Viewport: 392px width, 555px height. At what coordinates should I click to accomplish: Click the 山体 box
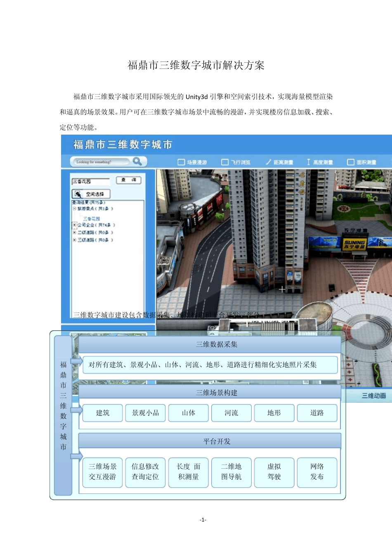coord(189,413)
